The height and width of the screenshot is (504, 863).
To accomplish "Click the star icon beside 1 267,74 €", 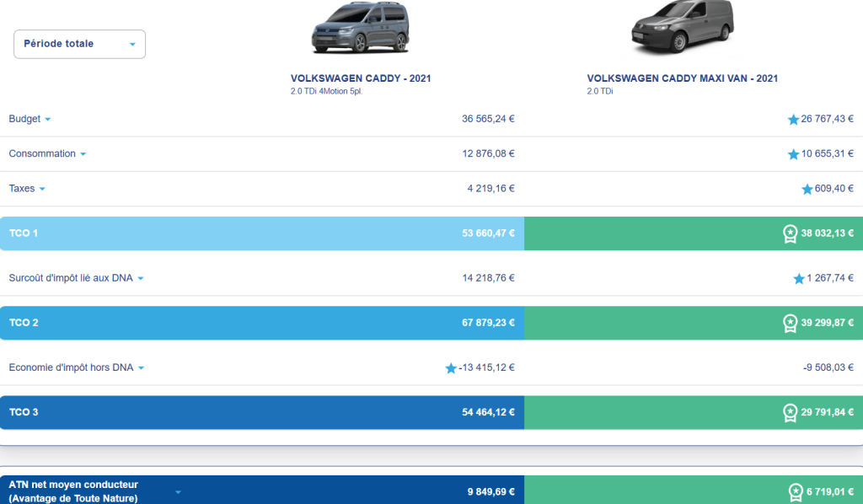I will [x=799, y=278].
